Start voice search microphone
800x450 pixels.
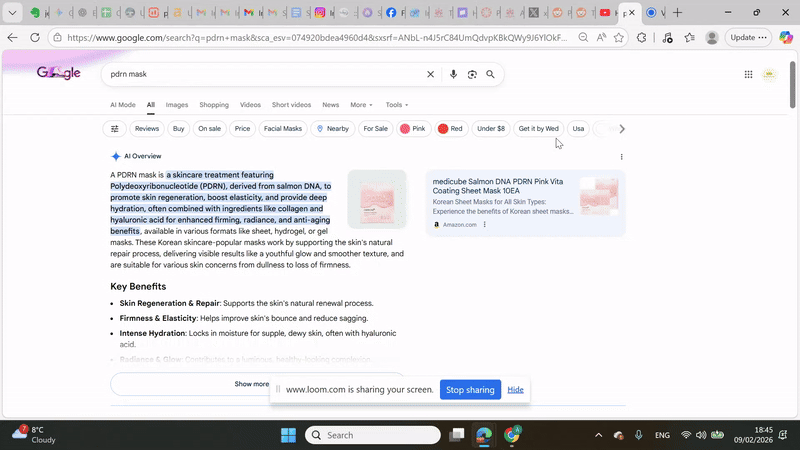click(x=453, y=74)
